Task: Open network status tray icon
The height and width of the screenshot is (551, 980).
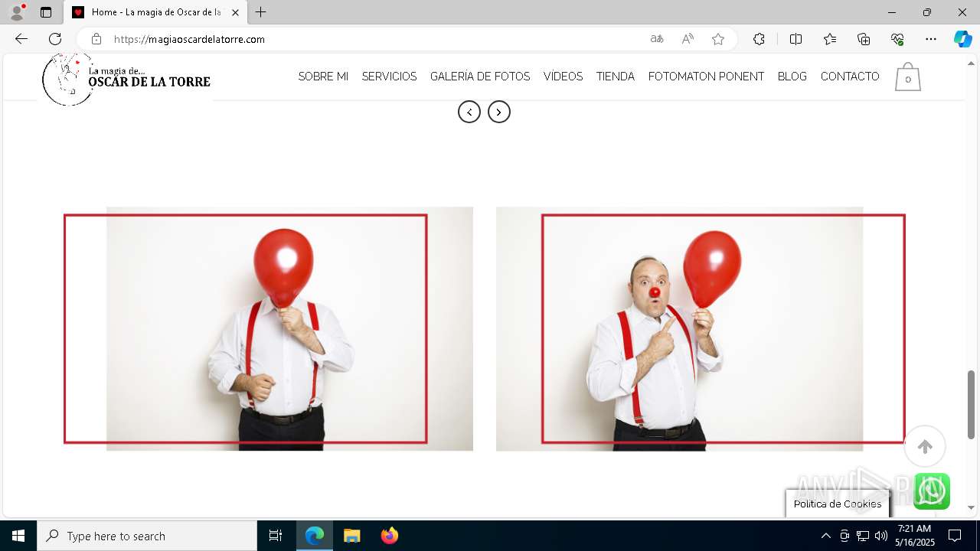Action: click(x=863, y=536)
